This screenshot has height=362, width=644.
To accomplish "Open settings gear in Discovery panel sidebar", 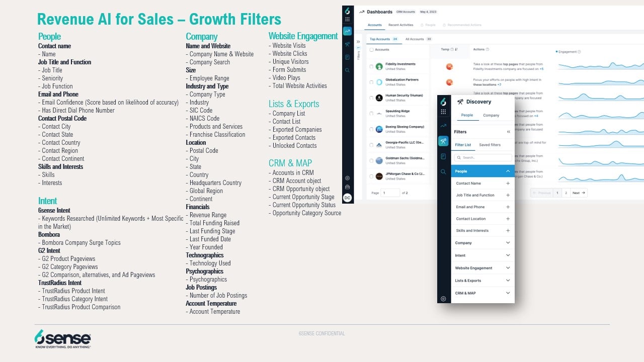I will (443, 299).
